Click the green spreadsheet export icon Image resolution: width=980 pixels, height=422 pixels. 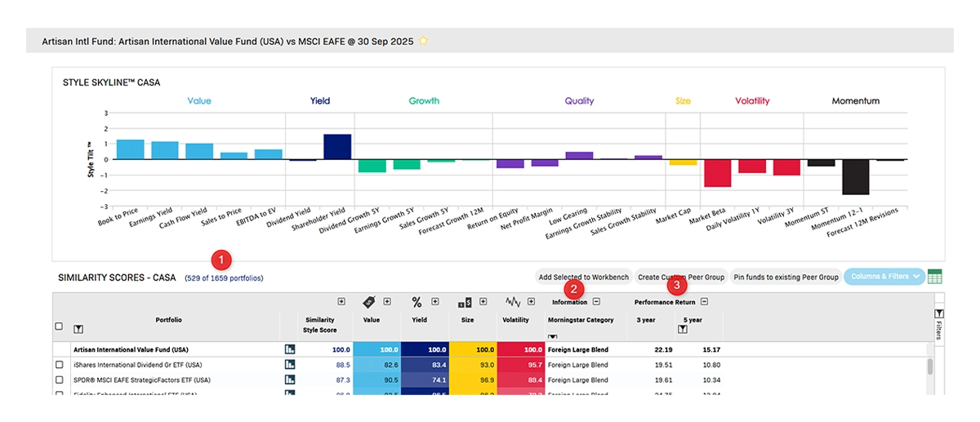click(x=935, y=277)
